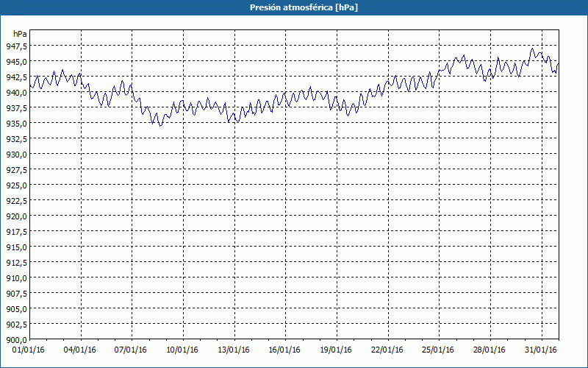Select the 910,0 y-axis label
Image resolution: width=588 pixels, height=368 pixels.
(16, 278)
